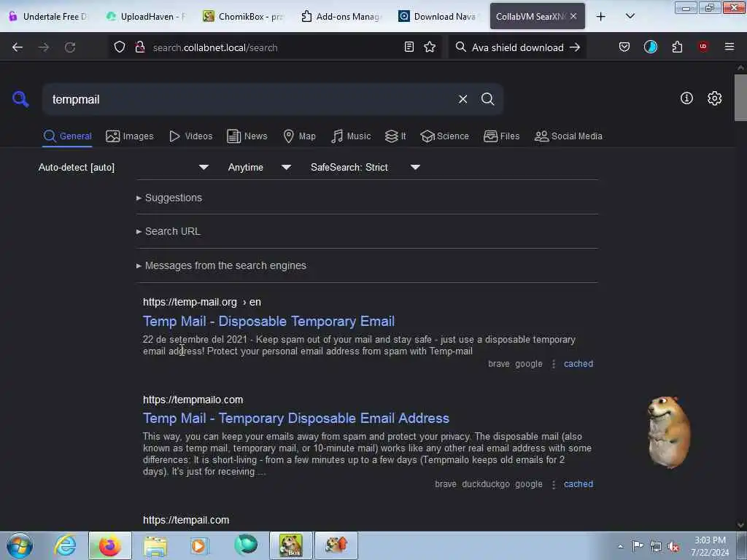
Task: Switch to the Social Media category tab
Action: coord(568,136)
